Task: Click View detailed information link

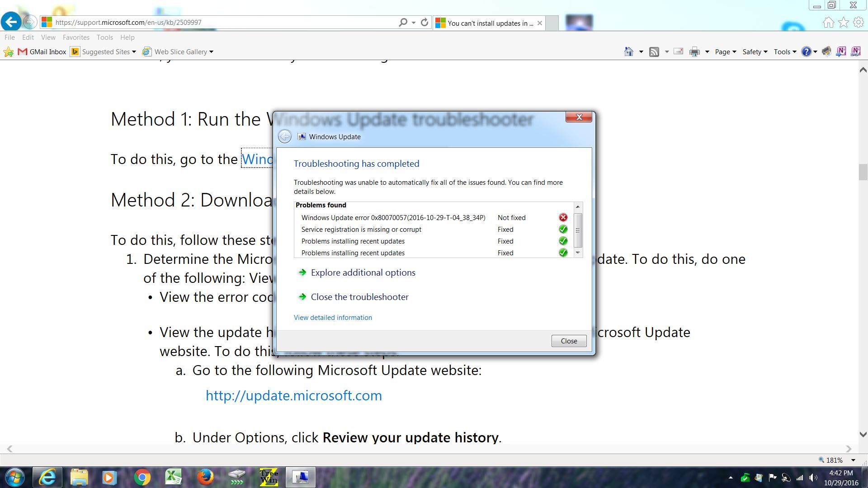Action: coord(333,317)
